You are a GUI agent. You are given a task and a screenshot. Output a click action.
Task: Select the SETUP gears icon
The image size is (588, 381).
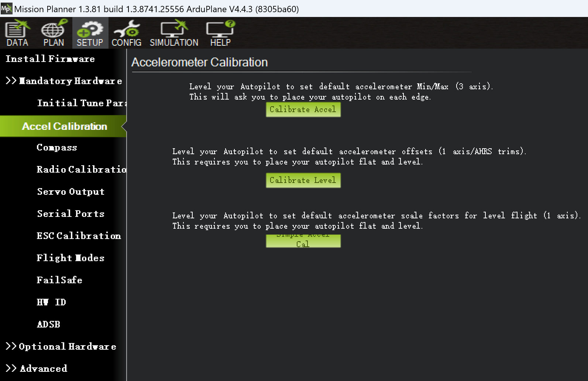click(90, 33)
